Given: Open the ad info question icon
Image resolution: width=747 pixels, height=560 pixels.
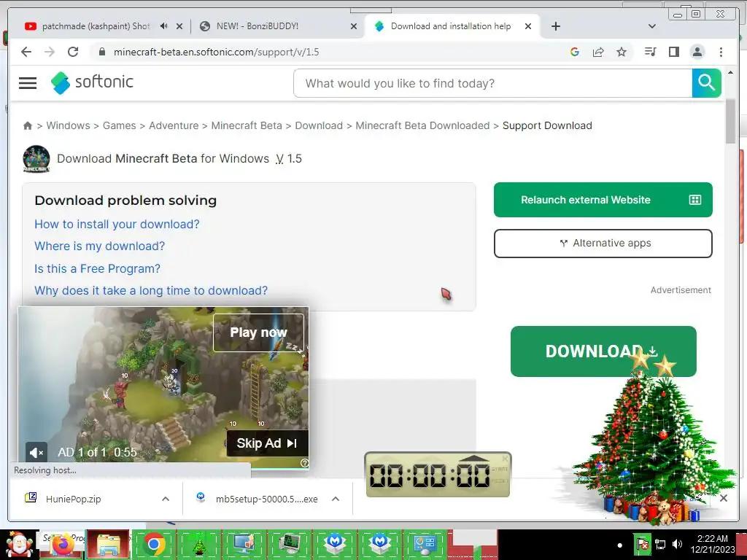Looking at the screenshot, I should pyautogui.click(x=304, y=463).
